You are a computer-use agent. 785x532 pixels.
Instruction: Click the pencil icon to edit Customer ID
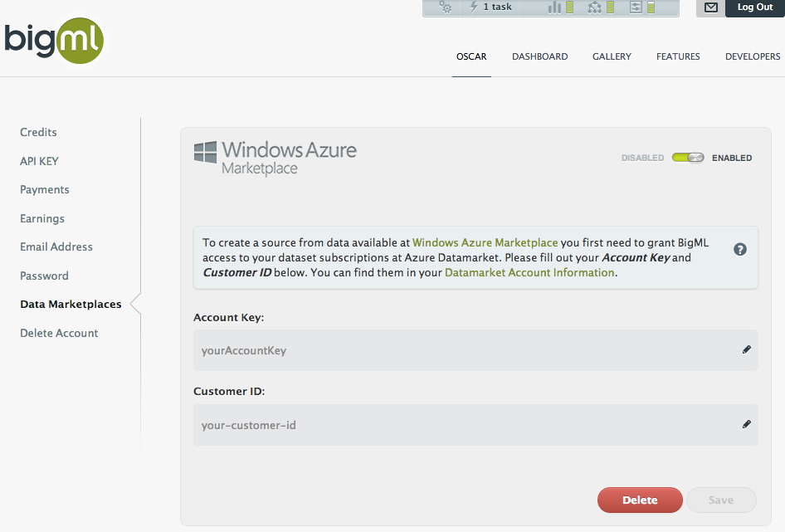[x=746, y=424]
